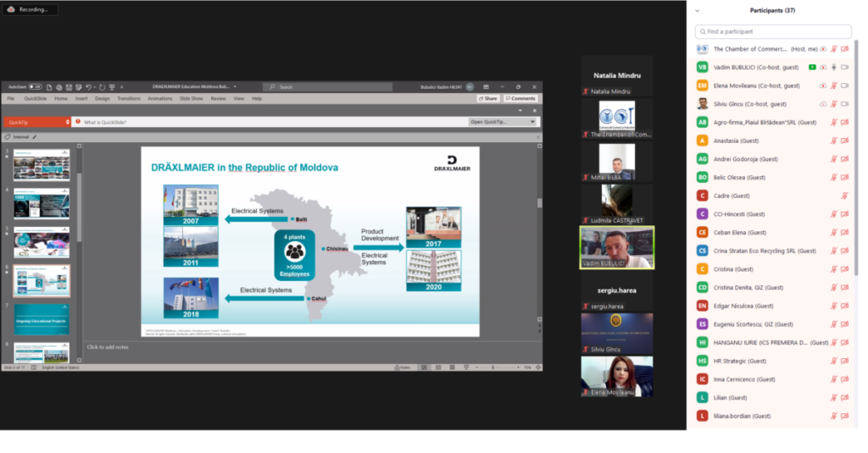The image size is (868, 453).
Task: Click Fit slide to window icon
Action: click(538, 367)
